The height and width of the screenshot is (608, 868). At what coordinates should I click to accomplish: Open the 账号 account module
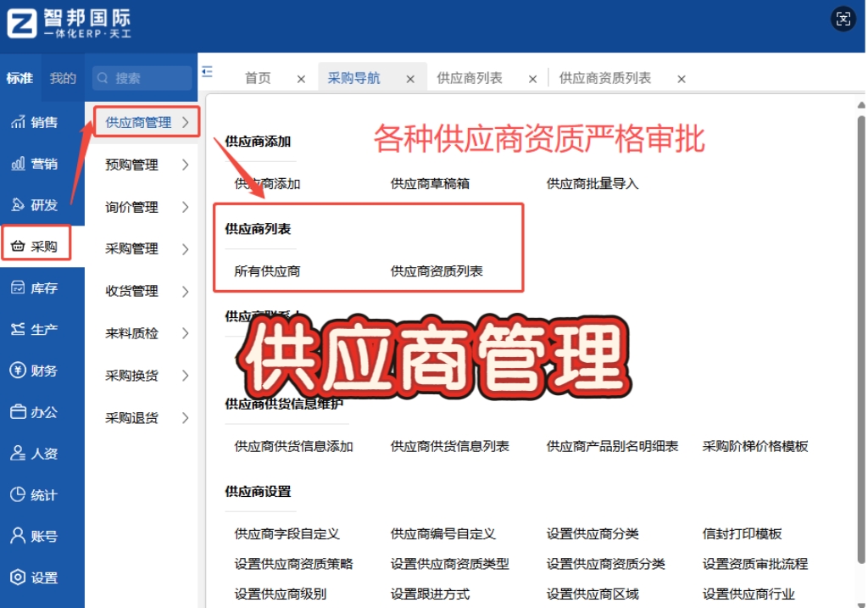click(x=34, y=536)
